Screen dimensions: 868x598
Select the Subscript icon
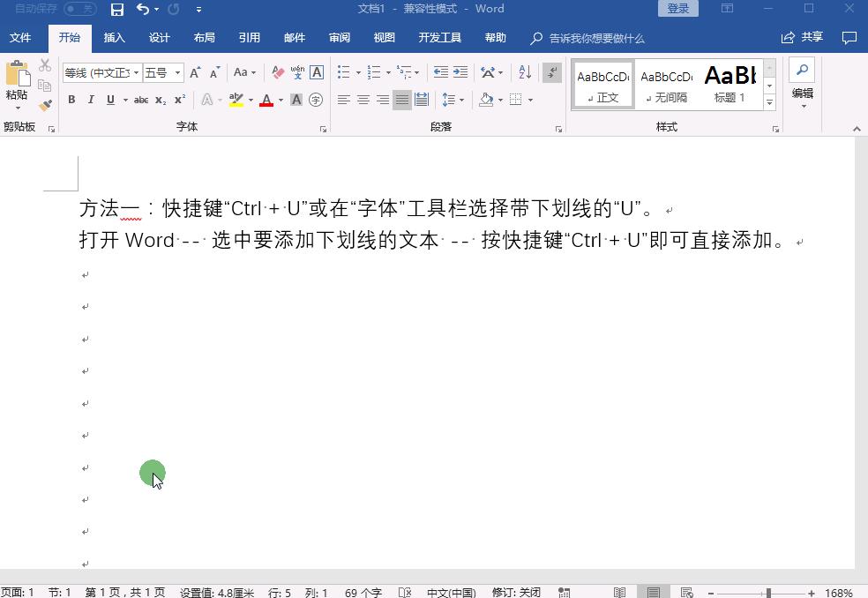(x=160, y=100)
